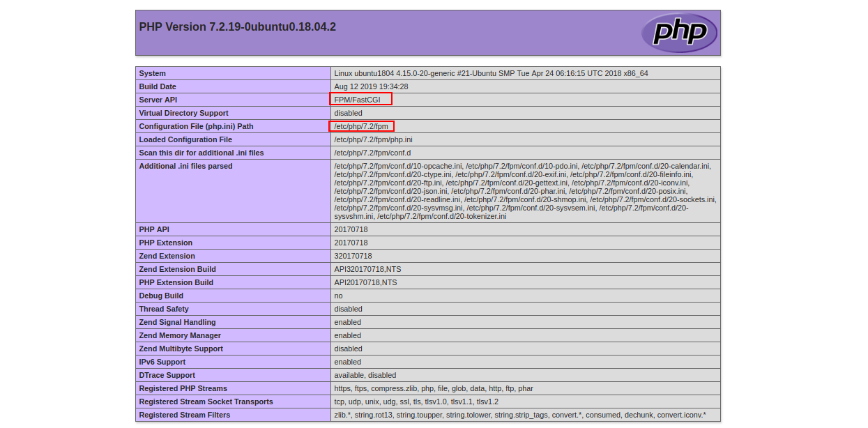Screen dimensions: 868x428
Task: Click the Debug Build label
Action: coord(161,296)
